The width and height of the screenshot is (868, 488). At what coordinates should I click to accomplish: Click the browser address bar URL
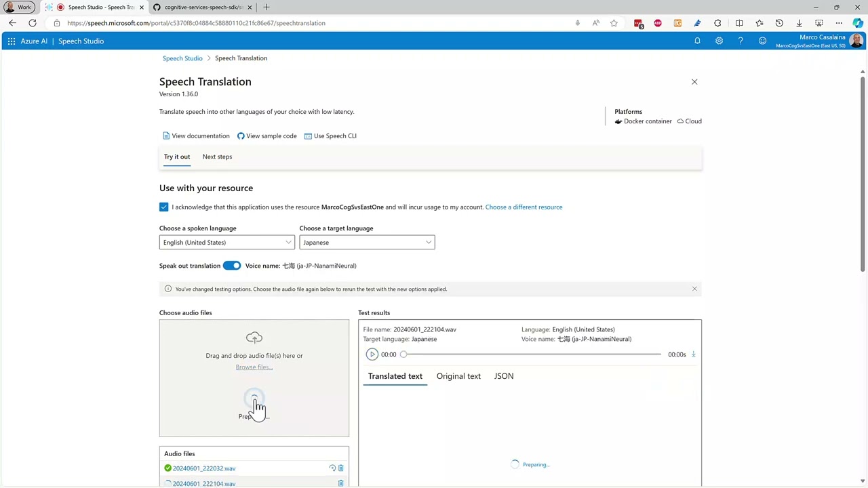click(x=197, y=23)
